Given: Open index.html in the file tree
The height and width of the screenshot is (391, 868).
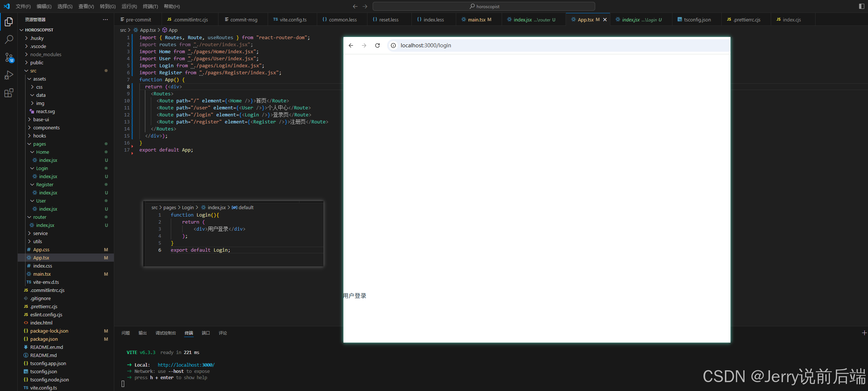Looking at the screenshot, I should (x=41, y=323).
